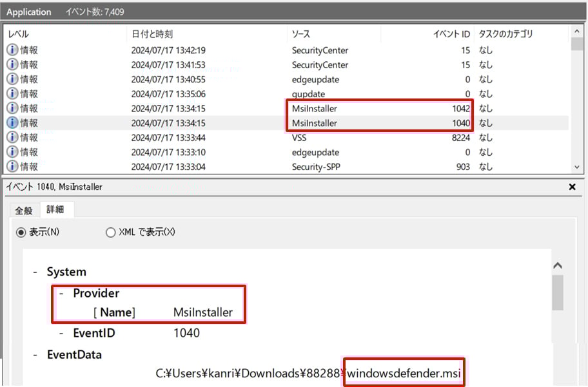Click the イベント数: 7,409 header text
The height and width of the screenshot is (387, 588).
[x=95, y=12]
